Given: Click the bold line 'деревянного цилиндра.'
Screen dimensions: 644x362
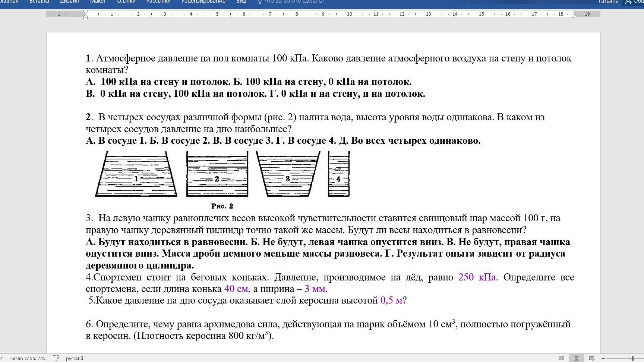Looking at the screenshot, I should click(140, 266).
